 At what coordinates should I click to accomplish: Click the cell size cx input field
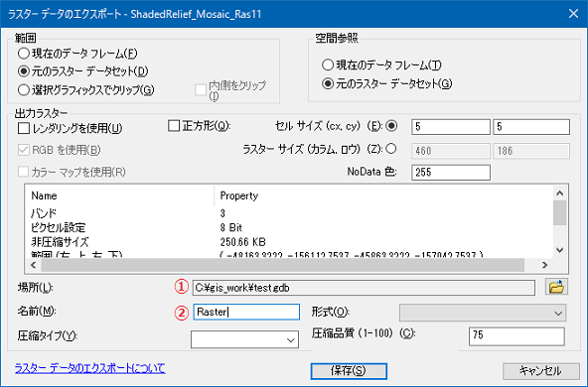(451, 127)
